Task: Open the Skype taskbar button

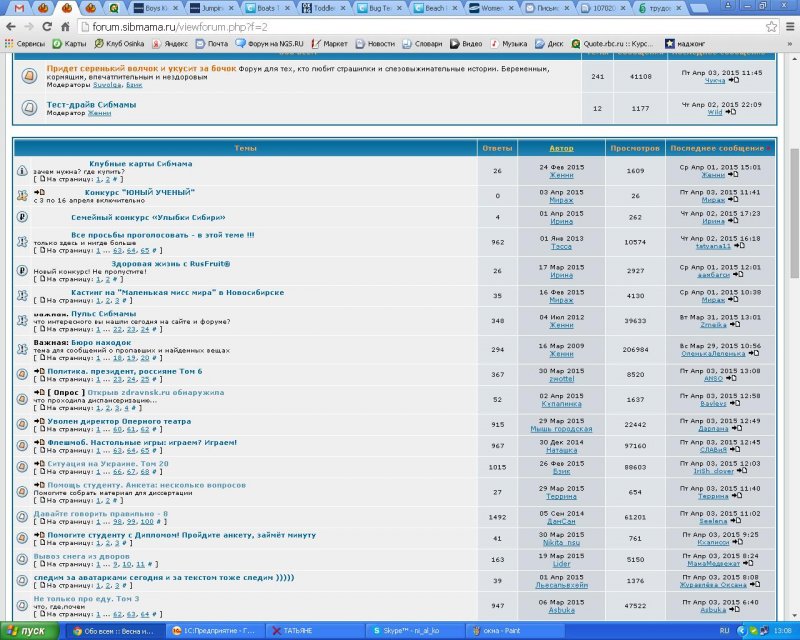Action: [x=401, y=631]
